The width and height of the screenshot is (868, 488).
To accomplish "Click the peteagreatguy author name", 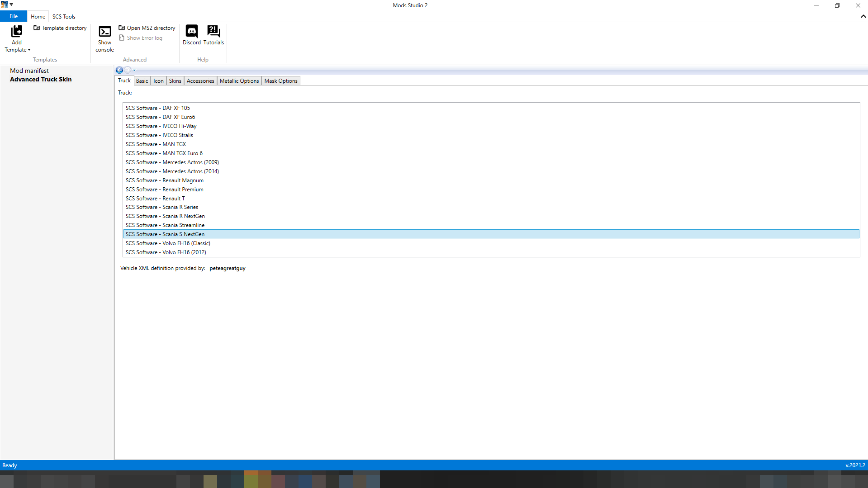I will click(x=228, y=268).
